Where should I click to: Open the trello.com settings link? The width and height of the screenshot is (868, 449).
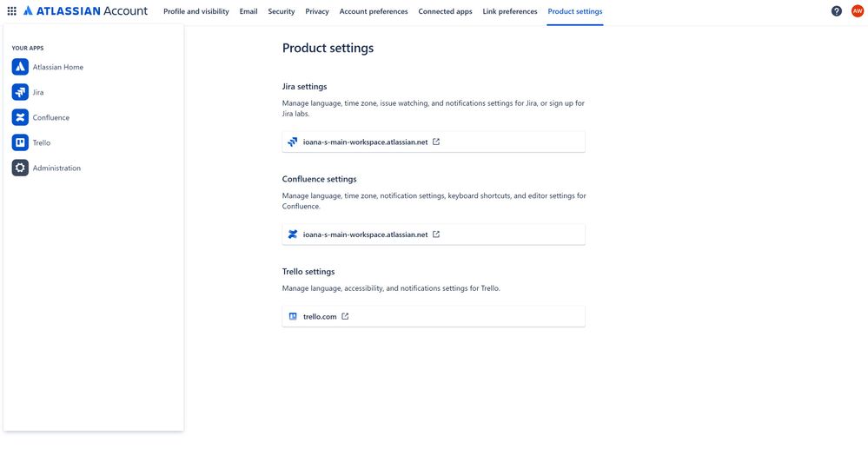pos(320,317)
